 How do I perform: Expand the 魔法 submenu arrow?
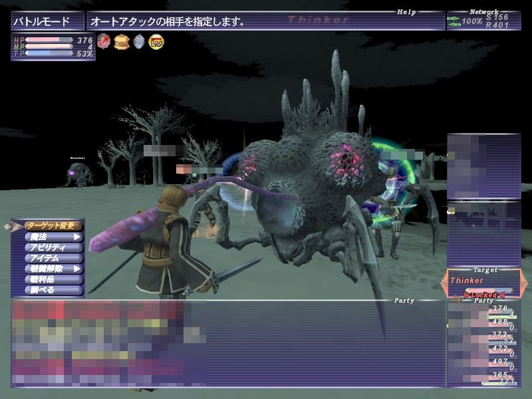tap(77, 237)
